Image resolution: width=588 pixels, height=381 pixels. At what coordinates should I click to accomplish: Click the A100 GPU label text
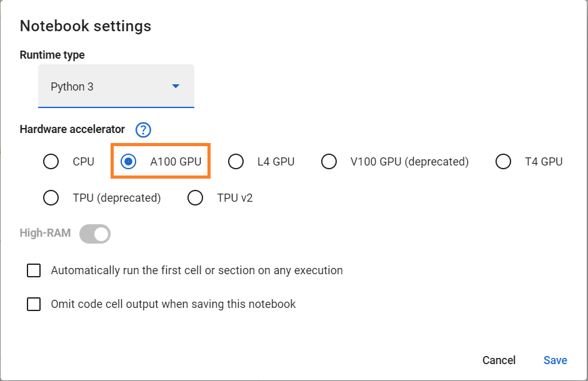click(x=176, y=162)
